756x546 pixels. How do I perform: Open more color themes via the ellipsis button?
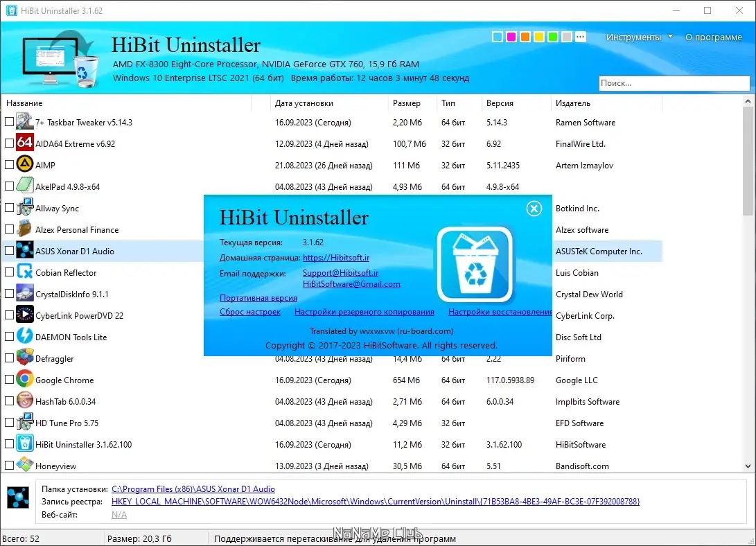pos(581,37)
